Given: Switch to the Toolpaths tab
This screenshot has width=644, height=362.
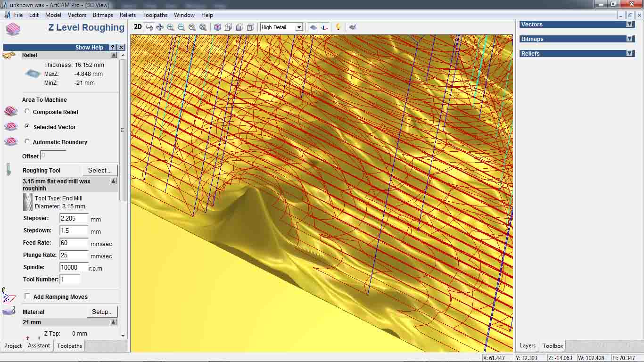Looking at the screenshot, I should point(70,346).
